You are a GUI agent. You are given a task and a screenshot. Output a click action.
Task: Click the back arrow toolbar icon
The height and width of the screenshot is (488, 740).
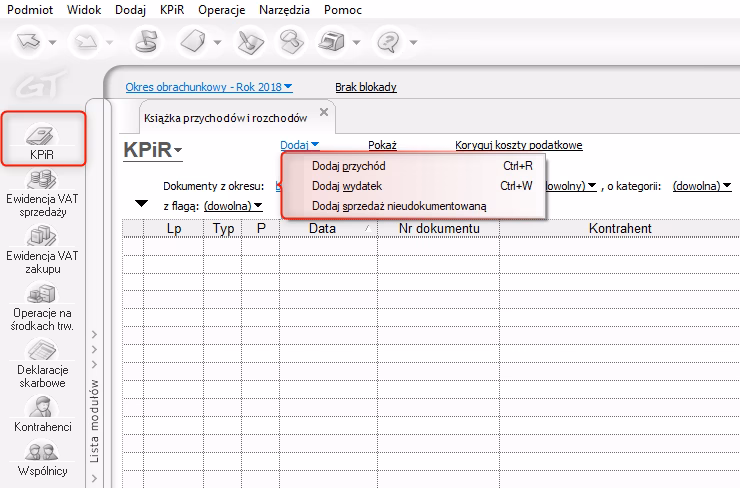[x=29, y=42]
